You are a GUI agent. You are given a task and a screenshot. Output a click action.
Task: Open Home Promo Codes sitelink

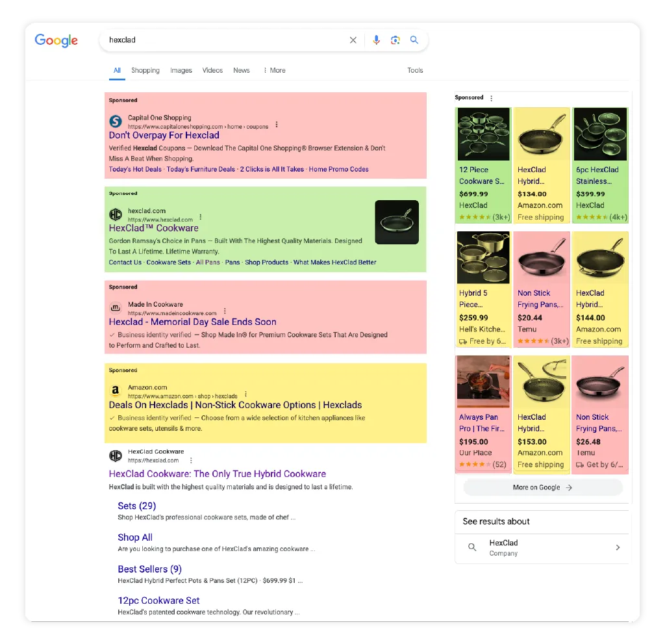[338, 170]
